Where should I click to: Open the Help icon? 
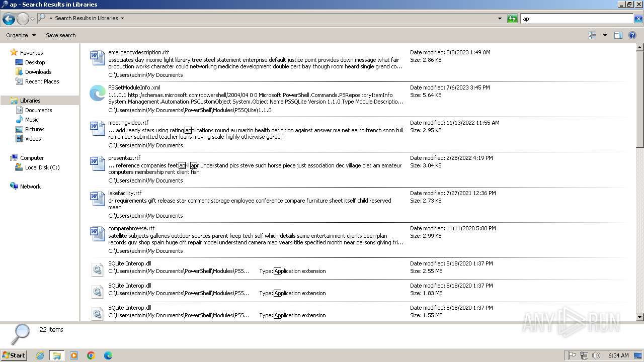click(632, 35)
